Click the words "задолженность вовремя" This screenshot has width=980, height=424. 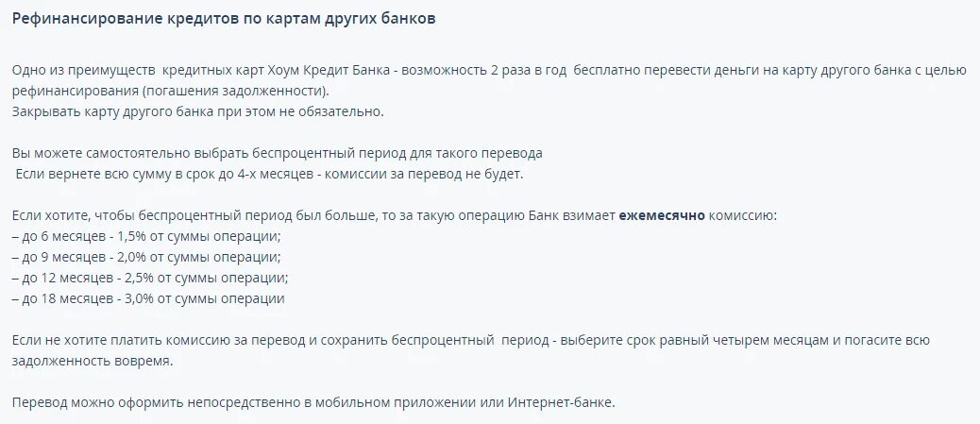click(92, 362)
